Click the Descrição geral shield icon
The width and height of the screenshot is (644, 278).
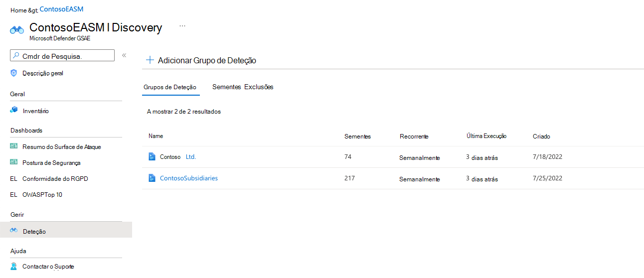pyautogui.click(x=14, y=73)
